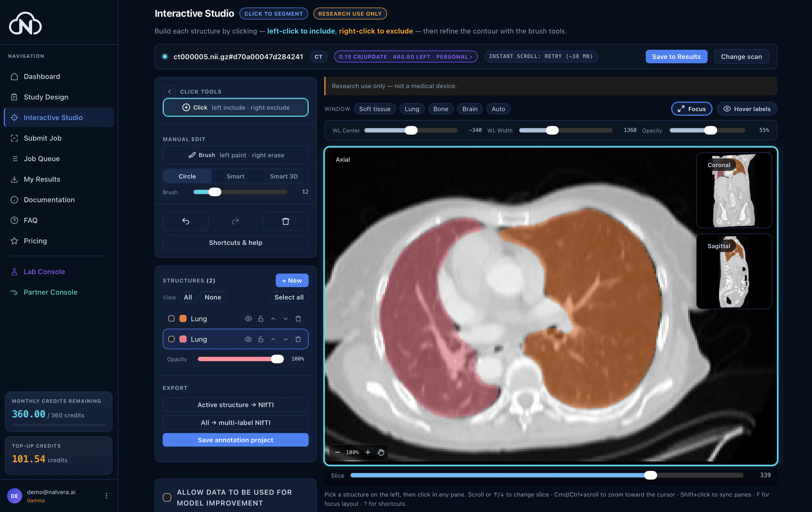Image resolution: width=812 pixels, height=512 pixels.
Task: Select the Brush paint tool
Action: [x=235, y=155]
